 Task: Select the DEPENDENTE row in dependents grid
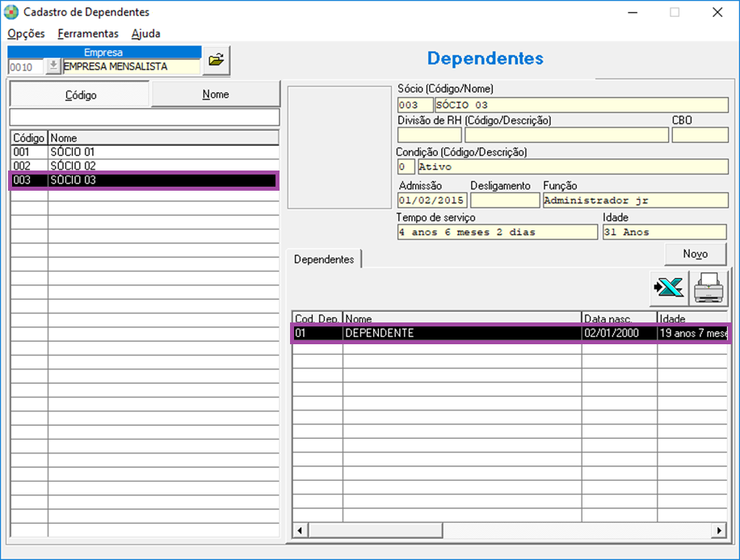tap(511, 334)
